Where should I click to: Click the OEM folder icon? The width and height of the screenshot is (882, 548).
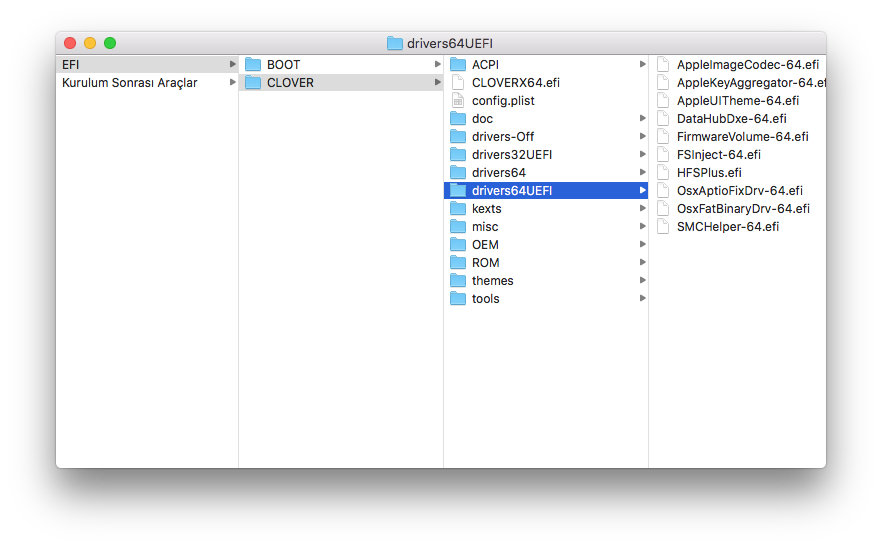458,245
